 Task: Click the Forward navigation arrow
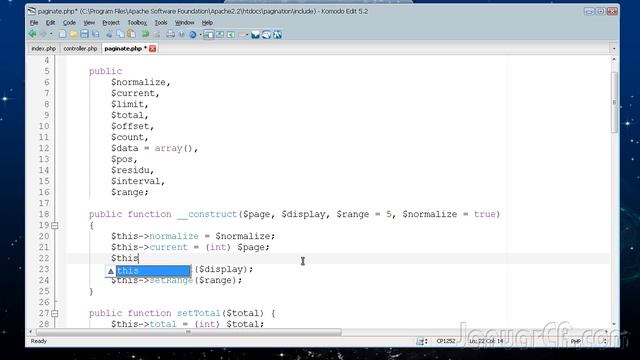pos(42,35)
